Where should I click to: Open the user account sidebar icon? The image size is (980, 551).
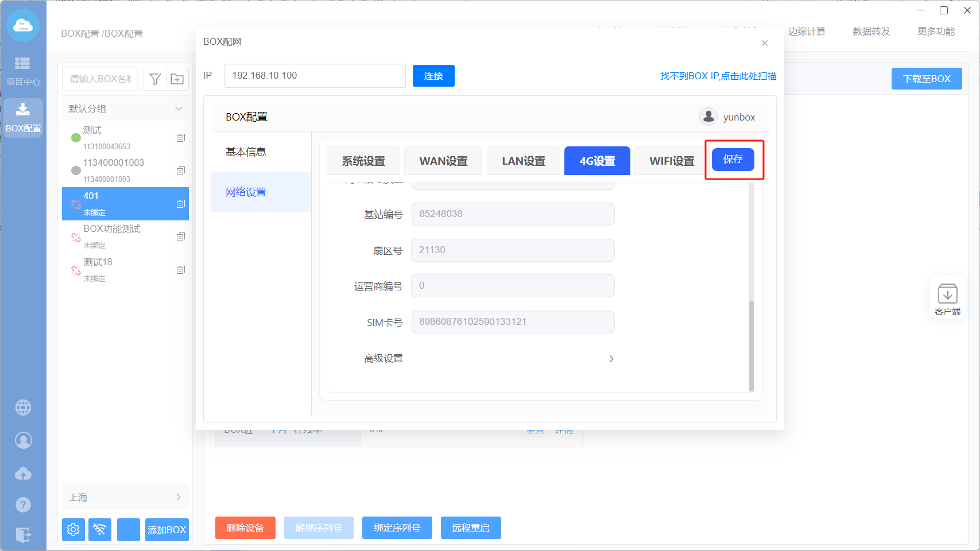tap(23, 440)
